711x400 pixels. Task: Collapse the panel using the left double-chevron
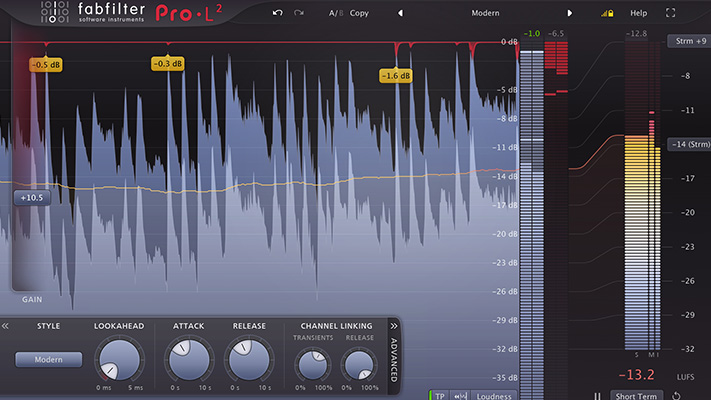click(x=6, y=326)
